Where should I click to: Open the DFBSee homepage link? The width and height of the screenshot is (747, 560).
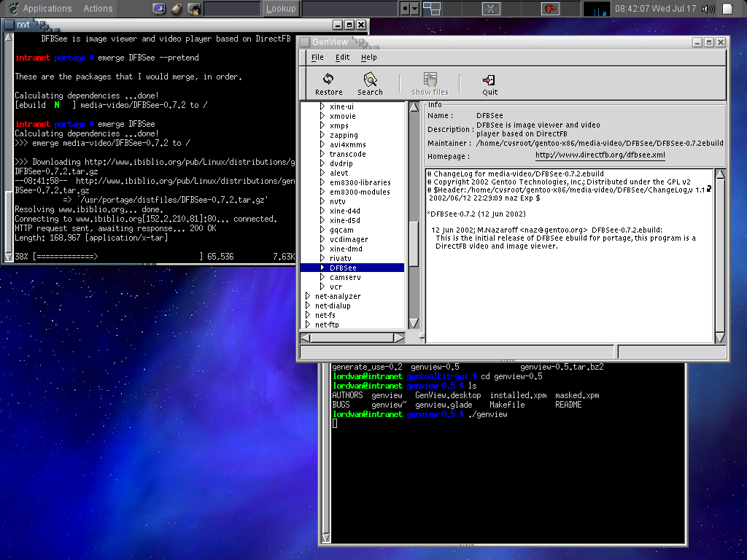click(x=600, y=155)
